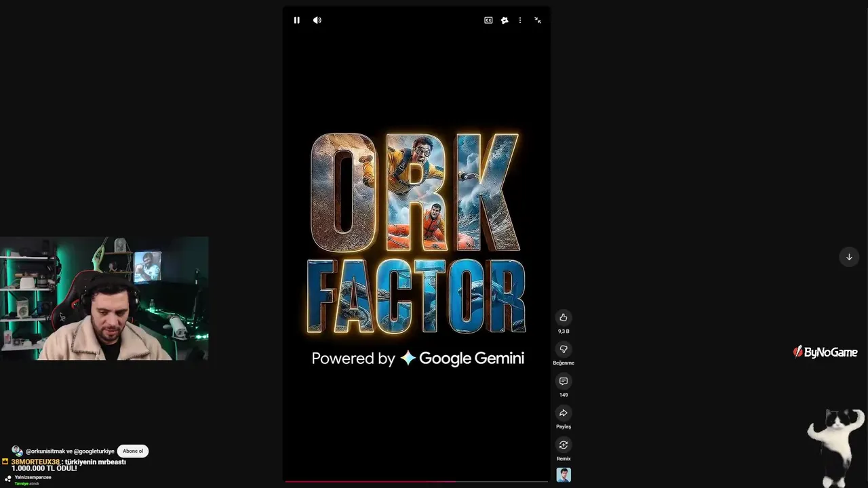Screen dimensions: 868x488
Task: Open the AI settings badge icon
Action: (x=505, y=20)
